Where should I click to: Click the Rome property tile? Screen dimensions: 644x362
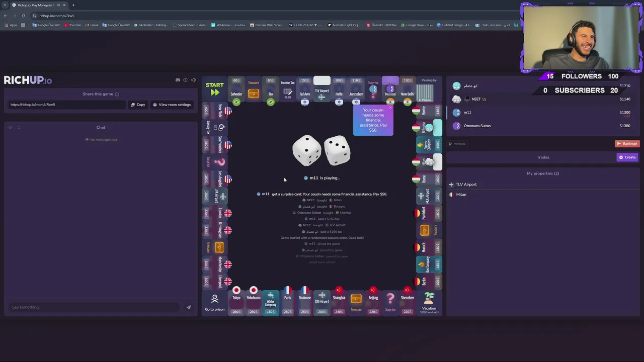coord(428,179)
